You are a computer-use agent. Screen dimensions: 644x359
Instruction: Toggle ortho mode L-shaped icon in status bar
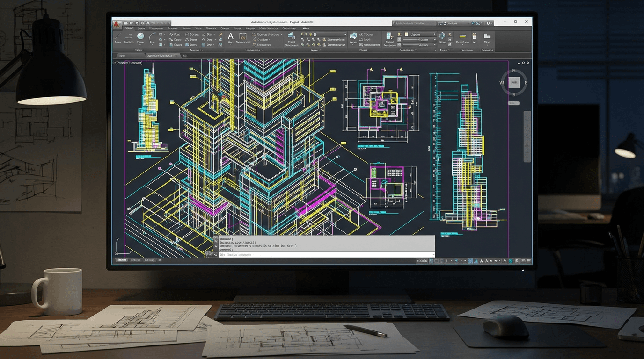point(447,261)
